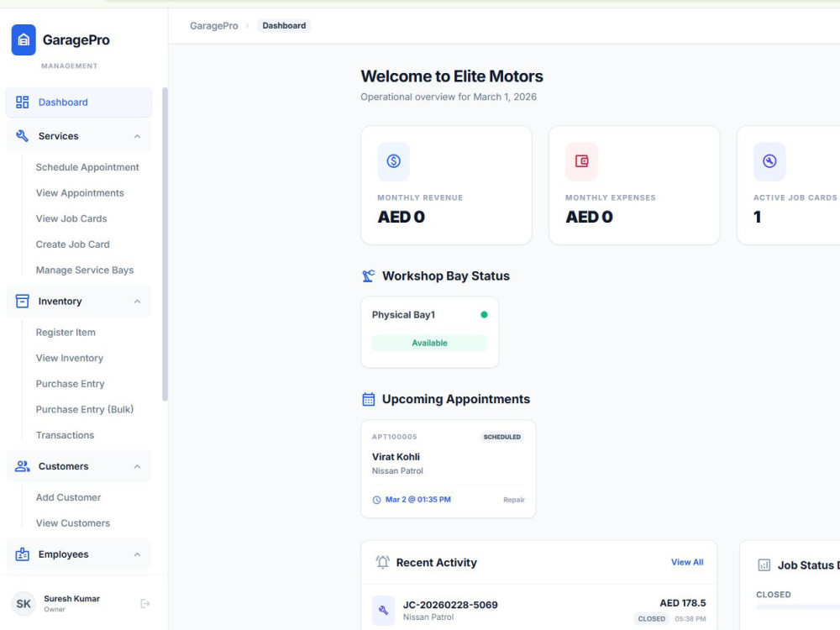Open Register Item under Inventory
Image resolution: width=840 pixels, height=630 pixels.
[x=66, y=332]
